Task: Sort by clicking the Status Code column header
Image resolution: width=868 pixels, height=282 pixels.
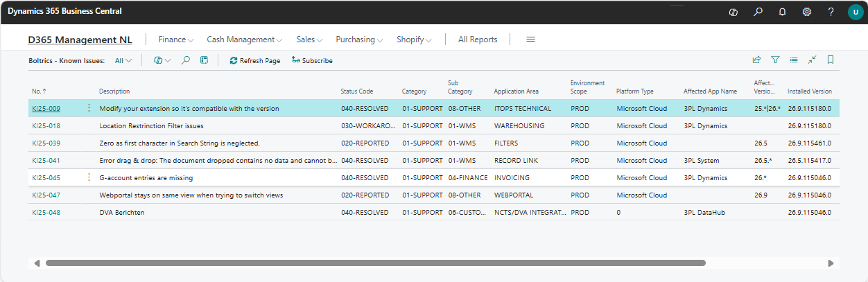Action: 356,91
